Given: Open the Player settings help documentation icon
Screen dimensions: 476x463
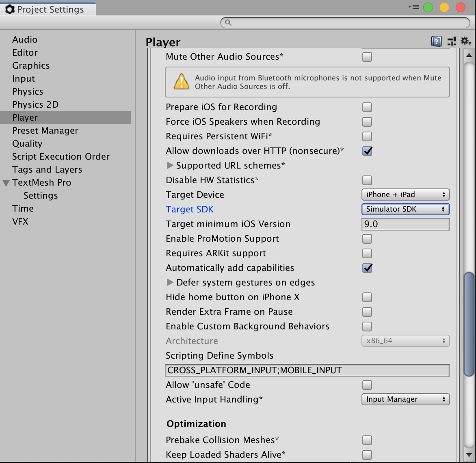Looking at the screenshot, I should [x=436, y=41].
